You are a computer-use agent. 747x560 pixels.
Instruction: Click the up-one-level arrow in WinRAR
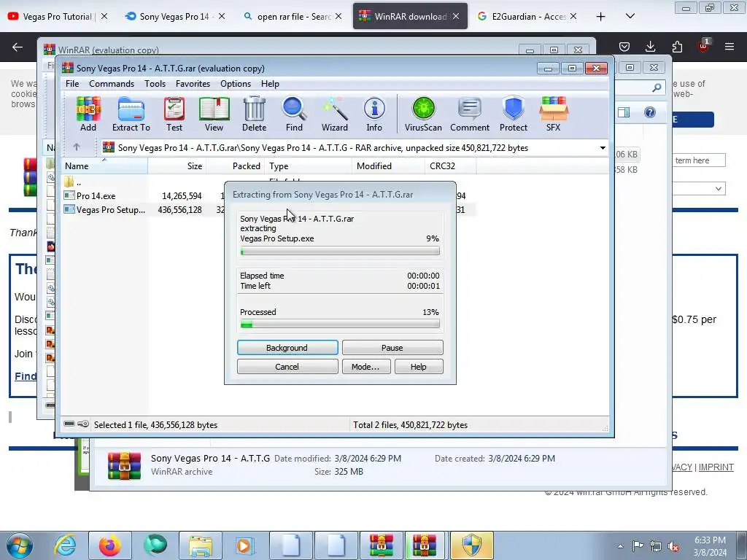[x=76, y=147]
